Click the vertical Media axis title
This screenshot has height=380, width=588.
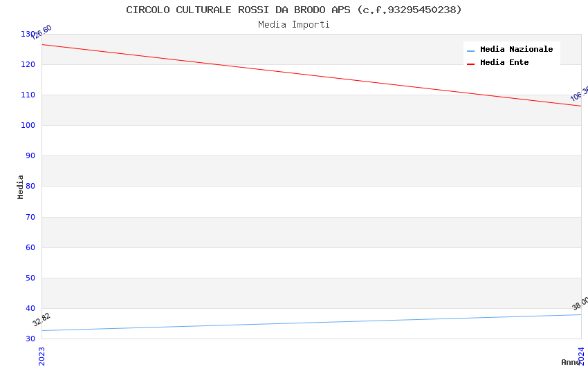(20, 187)
